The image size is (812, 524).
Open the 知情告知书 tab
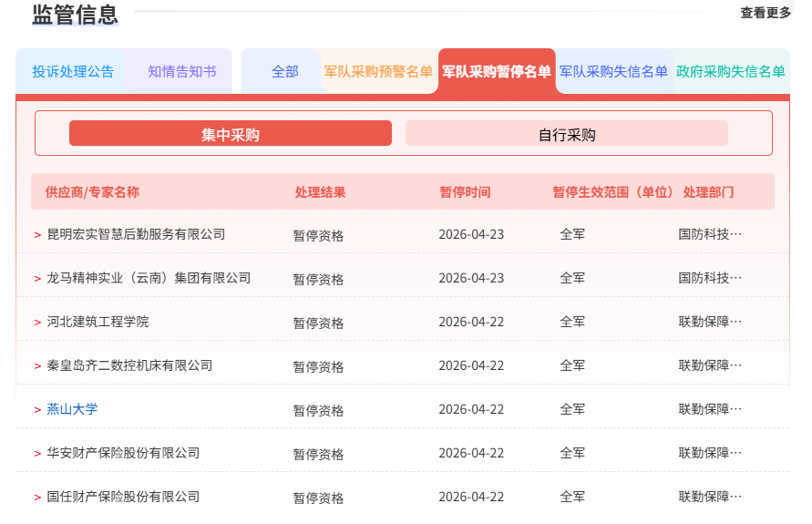tap(182, 71)
